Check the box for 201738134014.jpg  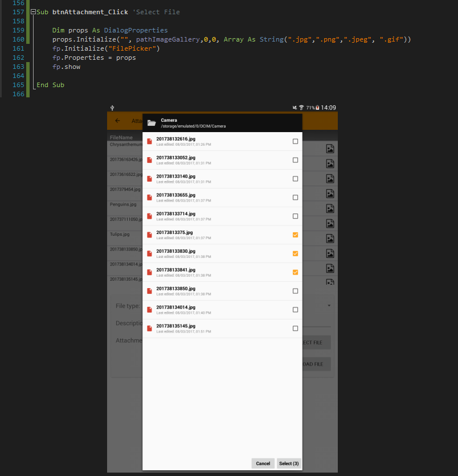(x=295, y=310)
